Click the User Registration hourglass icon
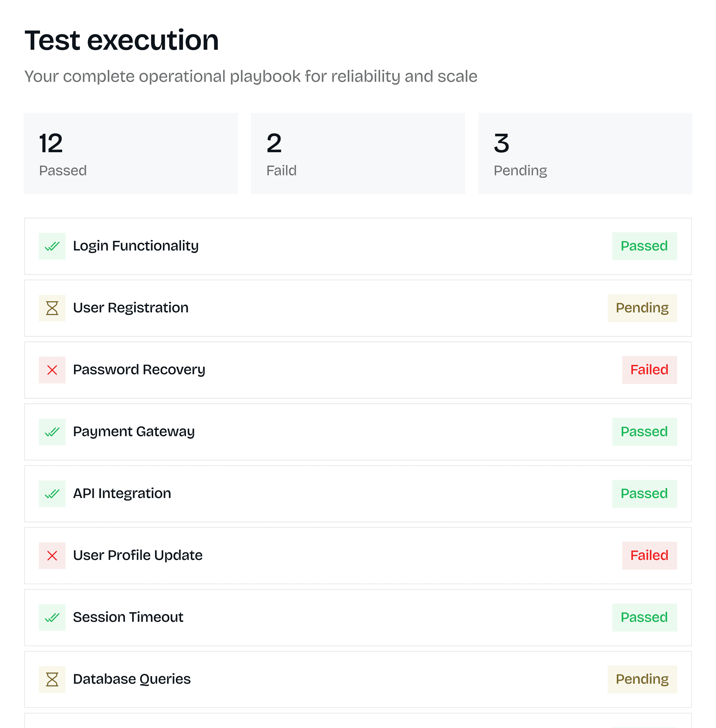 coord(52,308)
